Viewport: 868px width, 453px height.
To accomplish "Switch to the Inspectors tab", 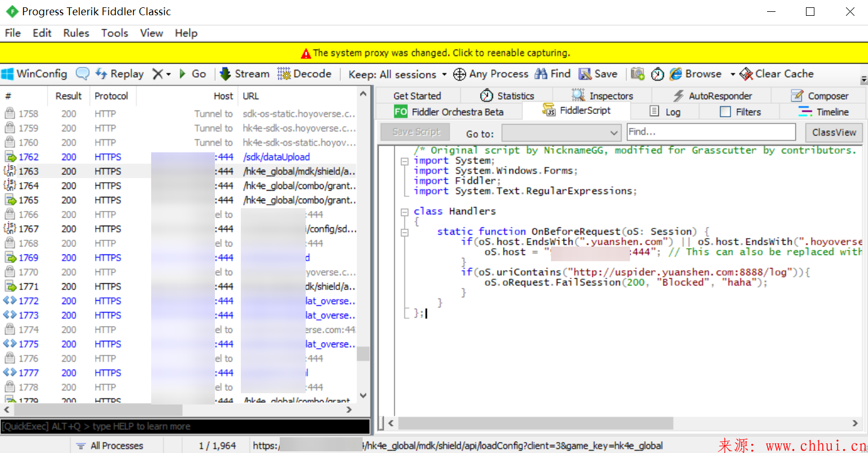I will 602,96.
